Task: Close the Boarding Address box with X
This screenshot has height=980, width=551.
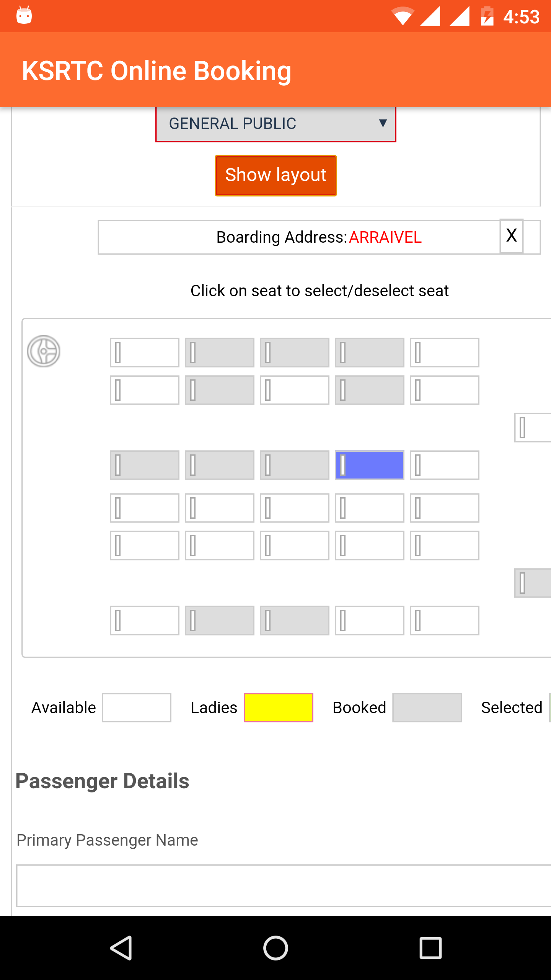Action: [511, 236]
